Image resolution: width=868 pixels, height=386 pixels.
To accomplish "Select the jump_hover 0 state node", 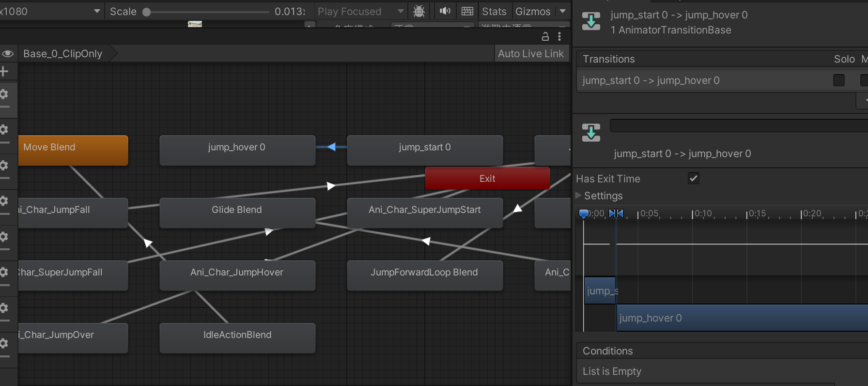I will point(237,150).
